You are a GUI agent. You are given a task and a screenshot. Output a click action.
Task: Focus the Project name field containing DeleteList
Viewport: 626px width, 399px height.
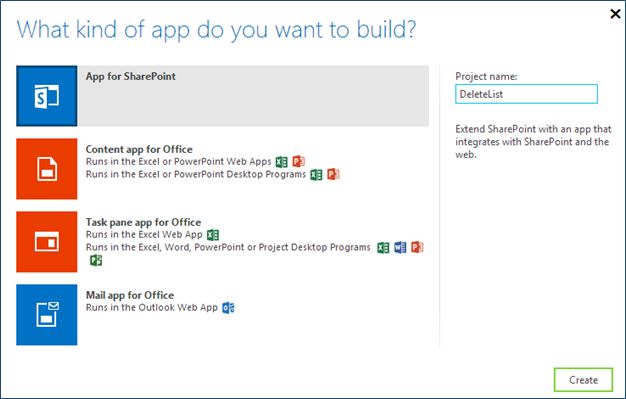coord(526,94)
